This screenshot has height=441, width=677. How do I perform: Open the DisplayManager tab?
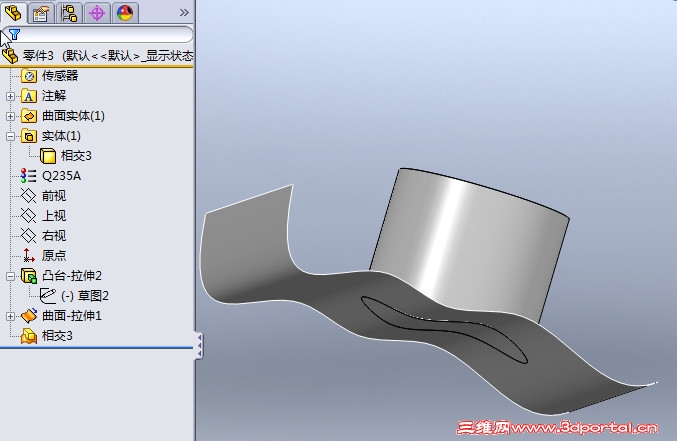tap(125, 13)
